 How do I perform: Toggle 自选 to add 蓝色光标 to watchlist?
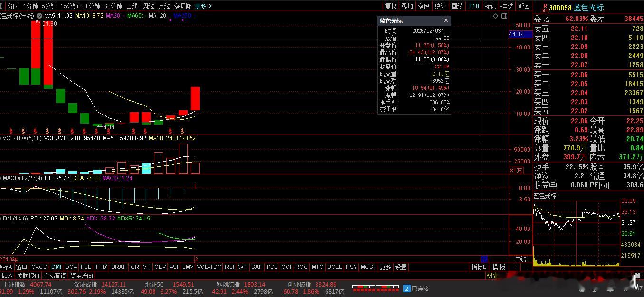click(x=507, y=6)
